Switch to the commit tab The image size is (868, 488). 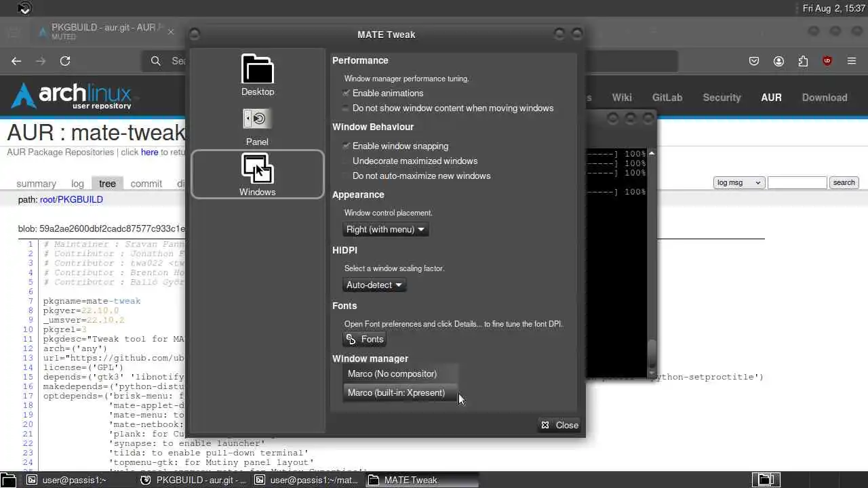point(146,184)
